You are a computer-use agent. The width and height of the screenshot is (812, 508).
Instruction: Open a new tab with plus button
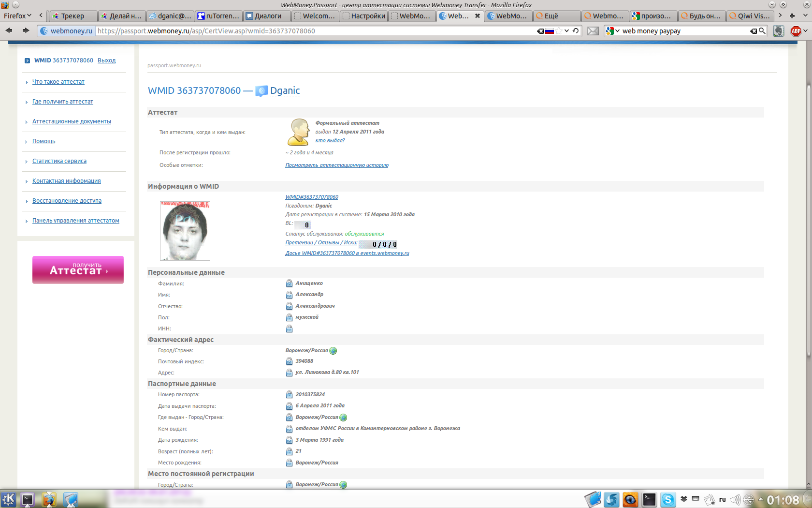pos(792,16)
